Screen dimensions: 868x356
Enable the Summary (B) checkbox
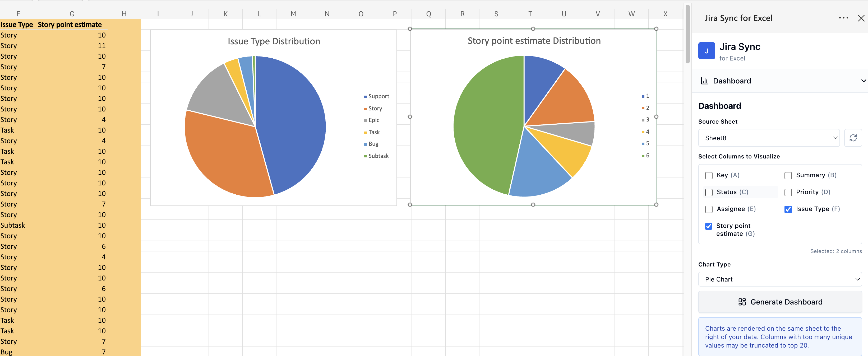click(788, 175)
